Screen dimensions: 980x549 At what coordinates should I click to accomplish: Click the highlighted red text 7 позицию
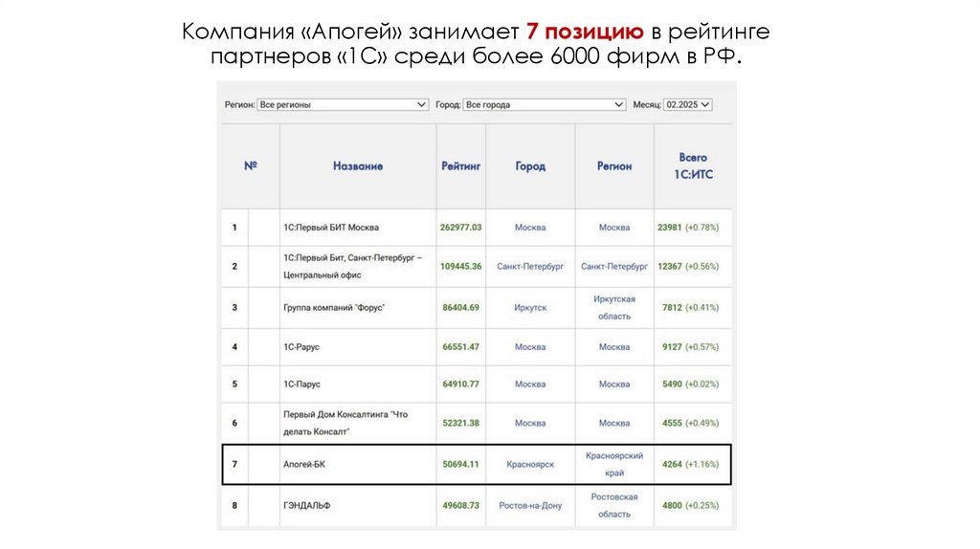[x=585, y=32]
